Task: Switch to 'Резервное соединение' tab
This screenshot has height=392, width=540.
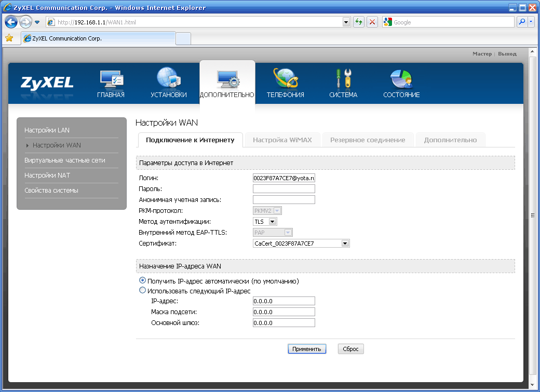Action: 368,140
